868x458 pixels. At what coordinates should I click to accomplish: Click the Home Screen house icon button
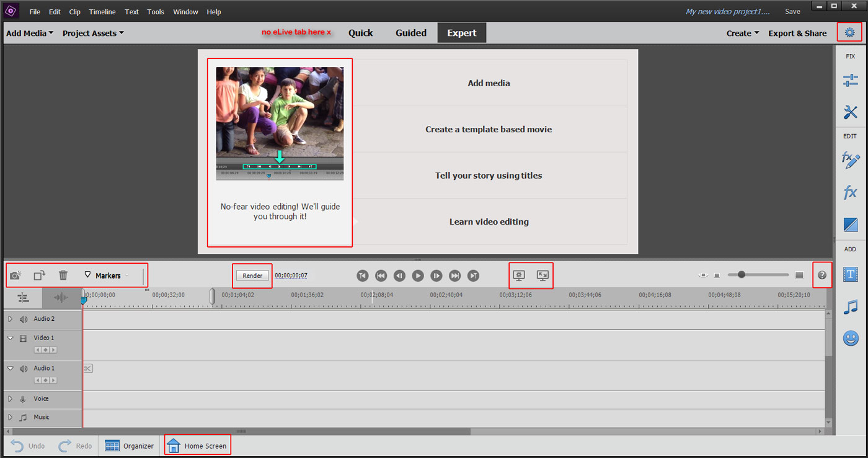[x=198, y=446]
